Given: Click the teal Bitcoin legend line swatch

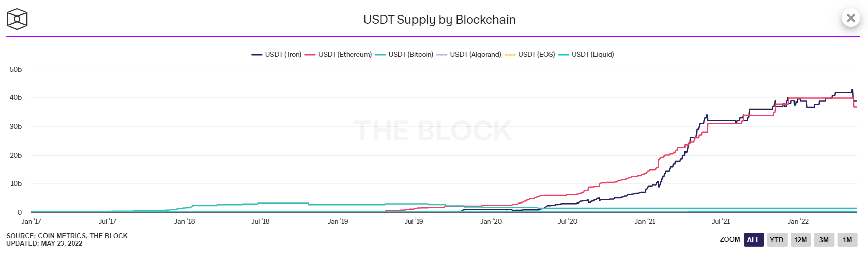Looking at the screenshot, I should (x=380, y=55).
